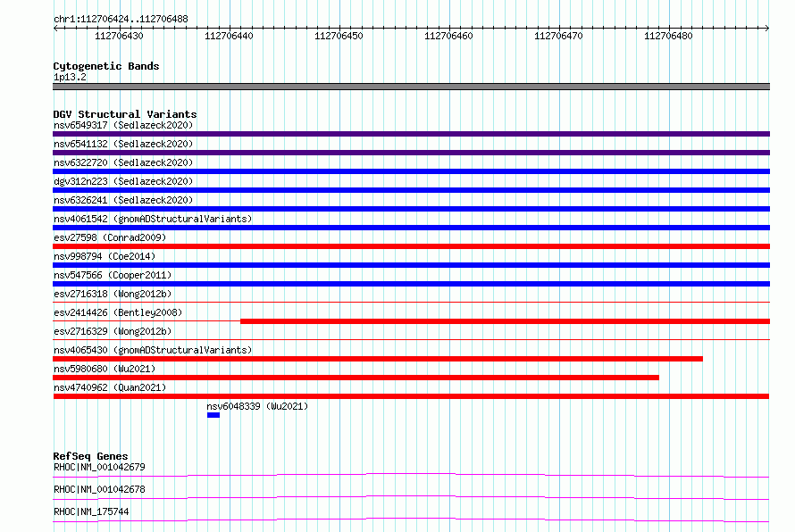Click ruler position 112706470
795x532 pixels.
click(x=558, y=36)
